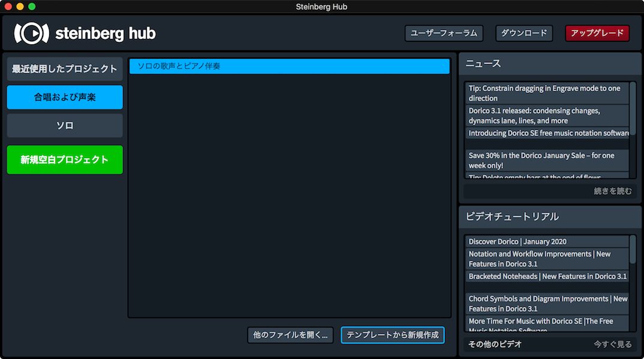The height and width of the screenshot is (359, 644).
Task: Open Introducing Dorico SE news item
Action: point(547,133)
